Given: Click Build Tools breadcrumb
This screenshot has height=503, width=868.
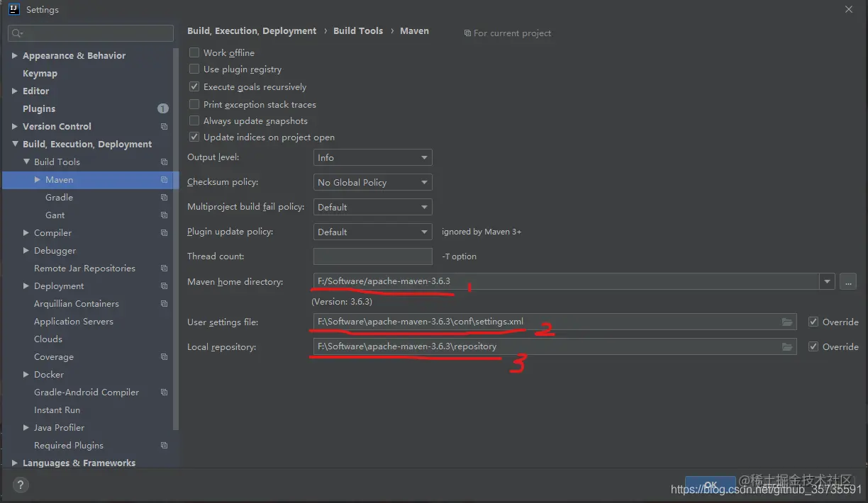Looking at the screenshot, I should pyautogui.click(x=358, y=31).
